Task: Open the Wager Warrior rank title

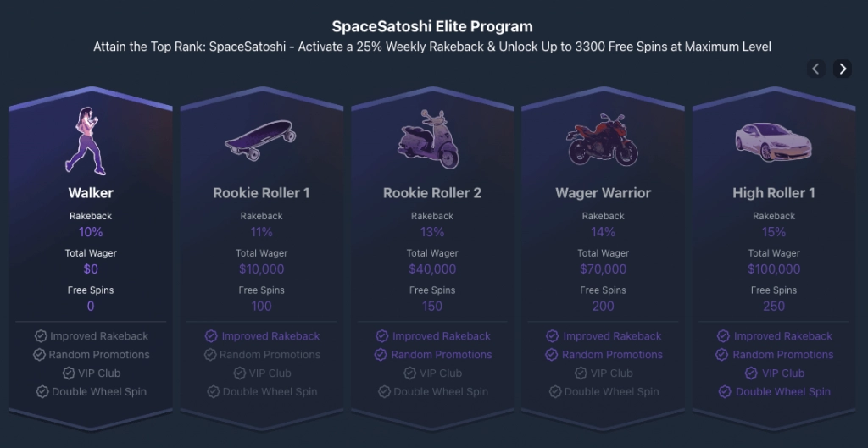Action: point(603,193)
